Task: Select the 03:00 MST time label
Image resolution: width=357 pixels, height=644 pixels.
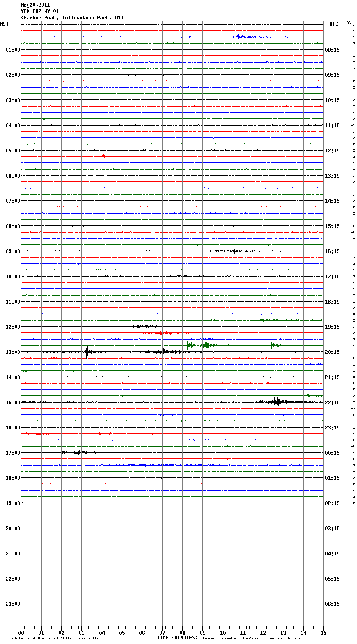Action: [13, 100]
